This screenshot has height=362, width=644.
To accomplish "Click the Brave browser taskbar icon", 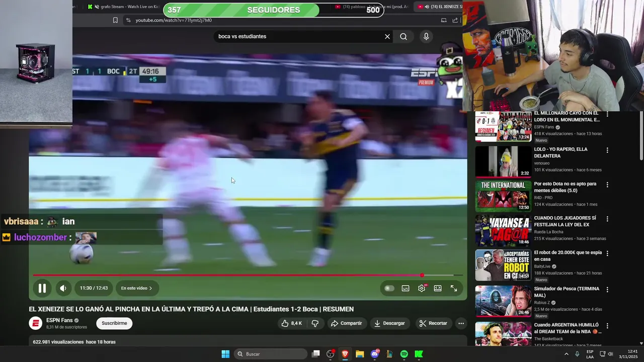I will 345,354.
